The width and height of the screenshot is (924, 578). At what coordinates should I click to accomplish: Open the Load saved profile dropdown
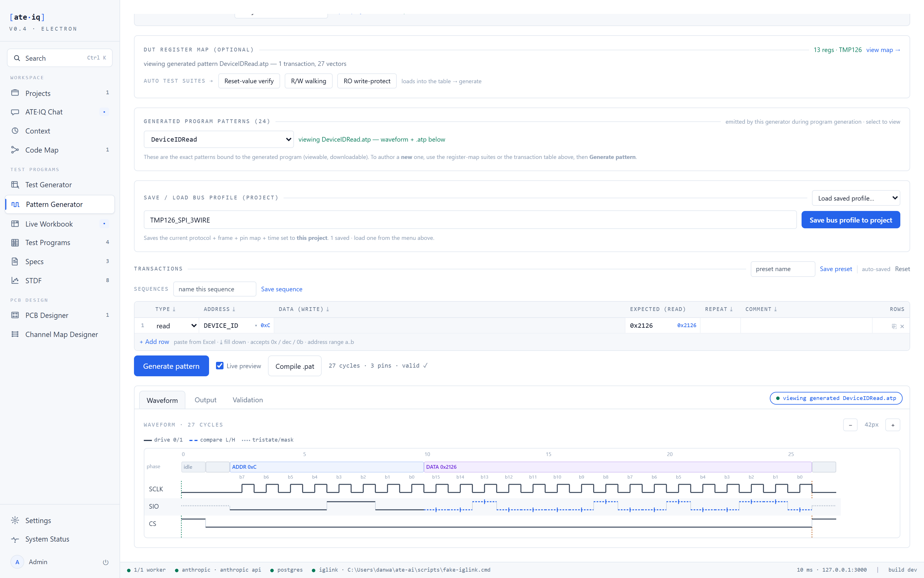tap(856, 198)
